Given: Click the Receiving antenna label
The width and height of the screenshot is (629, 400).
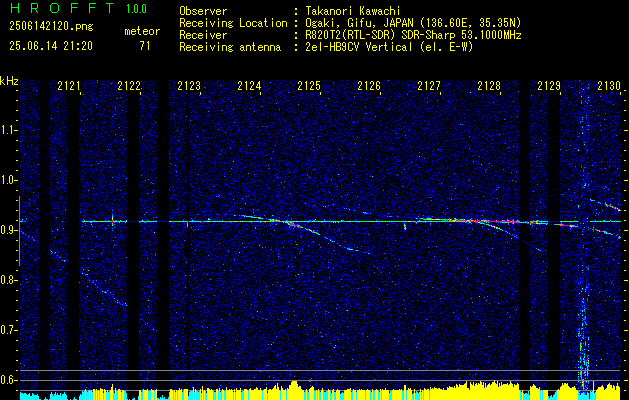Looking at the screenshot, I should 230,47.
